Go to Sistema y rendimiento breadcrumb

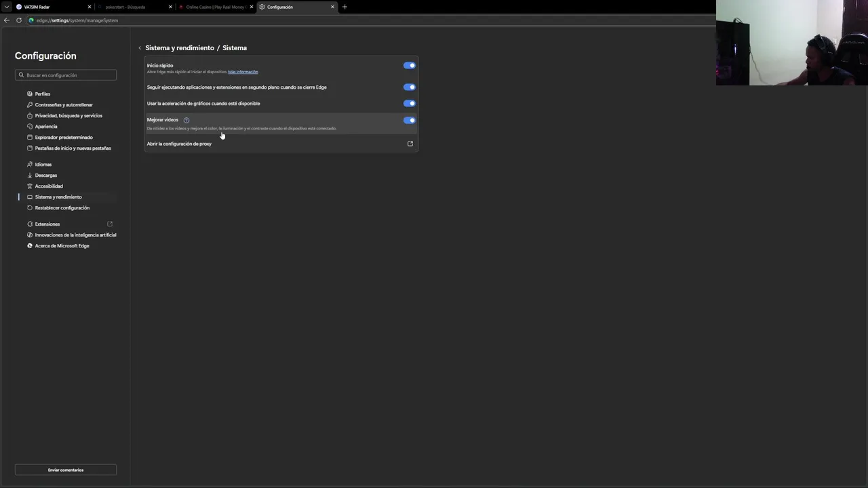pyautogui.click(x=180, y=48)
